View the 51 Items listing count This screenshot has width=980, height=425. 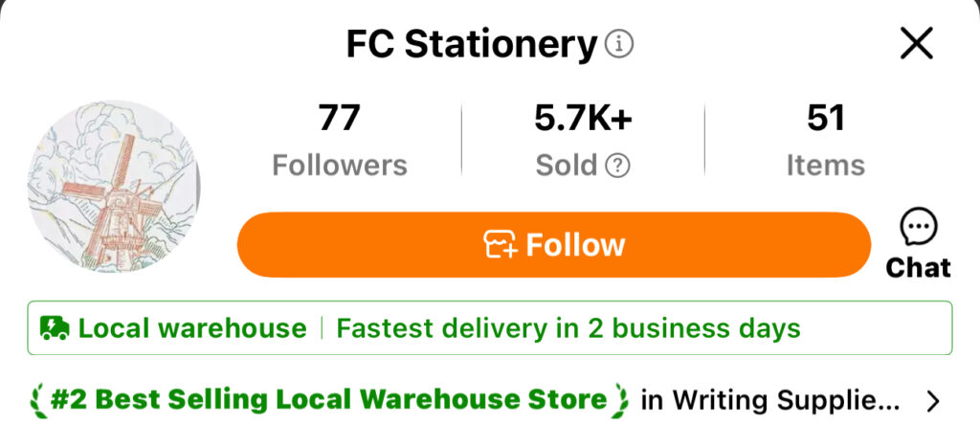(x=825, y=141)
